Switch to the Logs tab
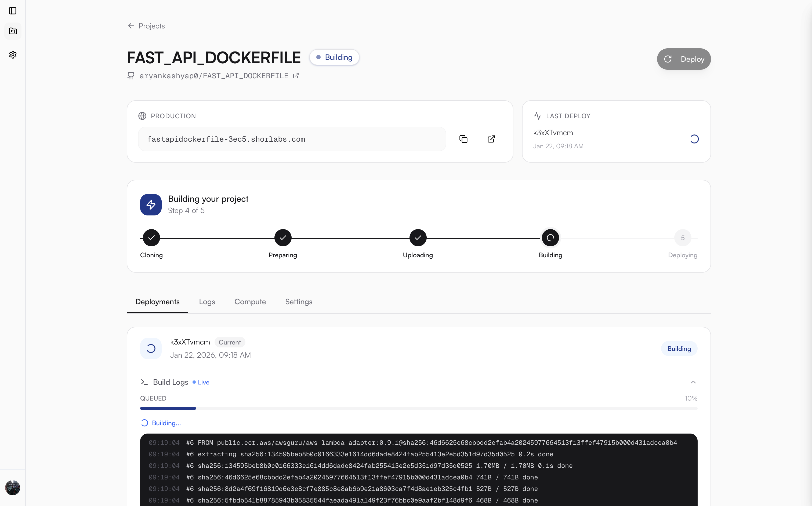This screenshot has height=506, width=812. pos(206,302)
